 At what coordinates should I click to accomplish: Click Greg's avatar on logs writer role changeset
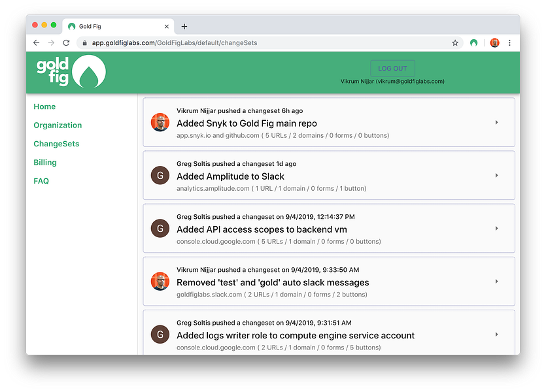160,335
